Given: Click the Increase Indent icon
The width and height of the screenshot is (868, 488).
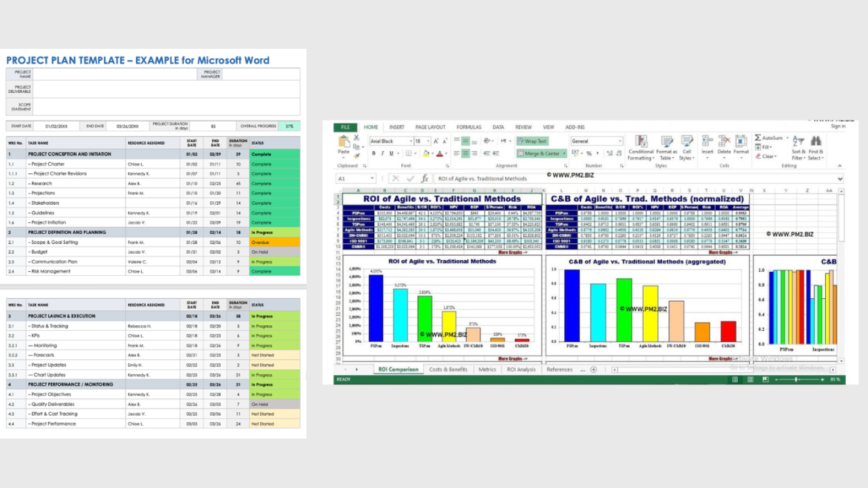Looking at the screenshot, I should tap(495, 153).
